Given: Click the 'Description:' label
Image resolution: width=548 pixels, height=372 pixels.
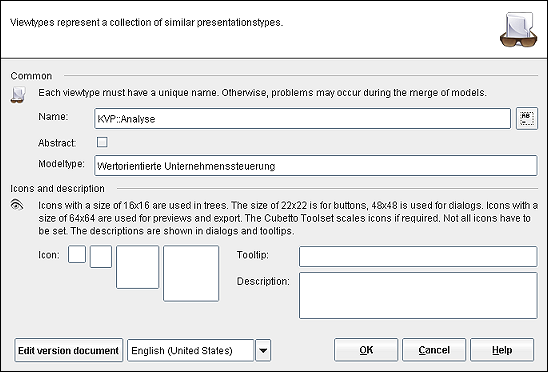Looking at the screenshot, I should (263, 281).
